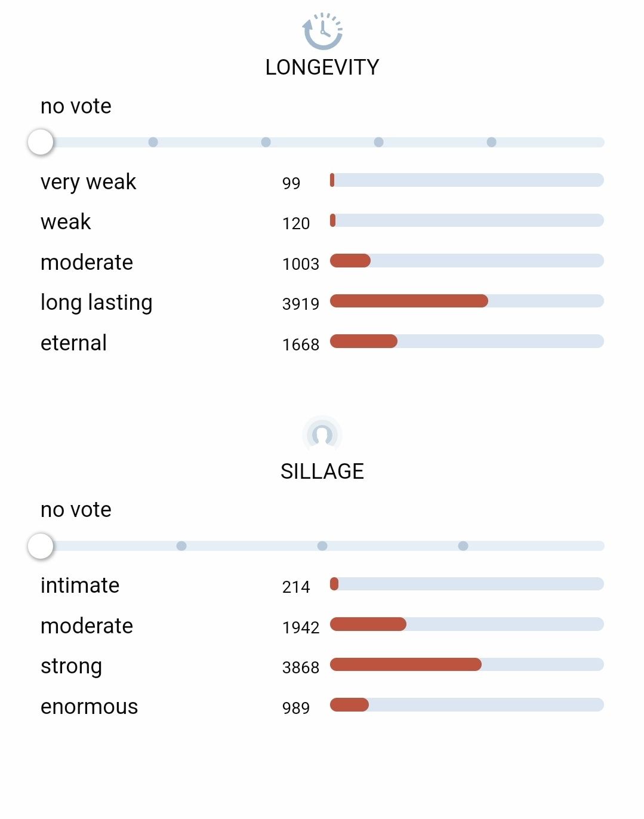This screenshot has width=644, height=819.
Task: Set longevity slider to the fifth dot
Action: tap(491, 142)
